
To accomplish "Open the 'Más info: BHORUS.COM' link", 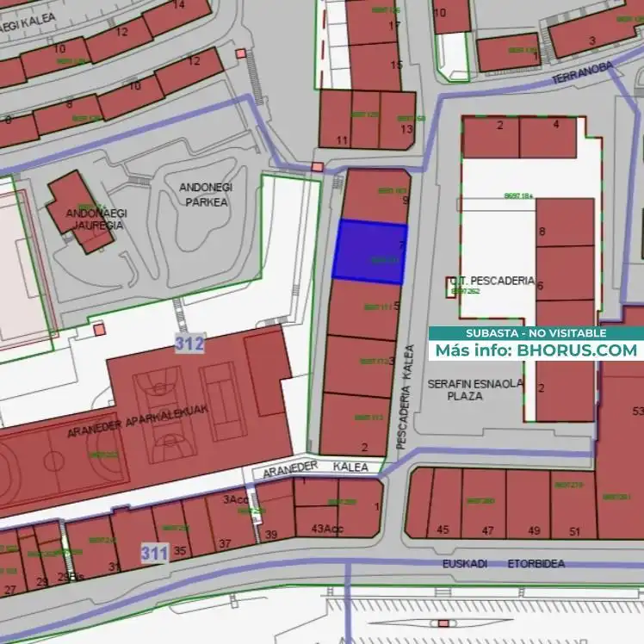I will tap(536, 350).
